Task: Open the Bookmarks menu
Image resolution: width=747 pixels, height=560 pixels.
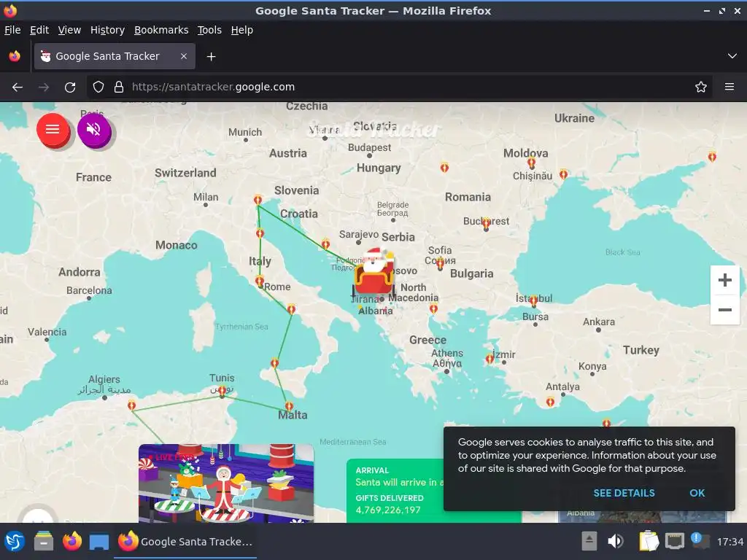Action: pos(161,30)
